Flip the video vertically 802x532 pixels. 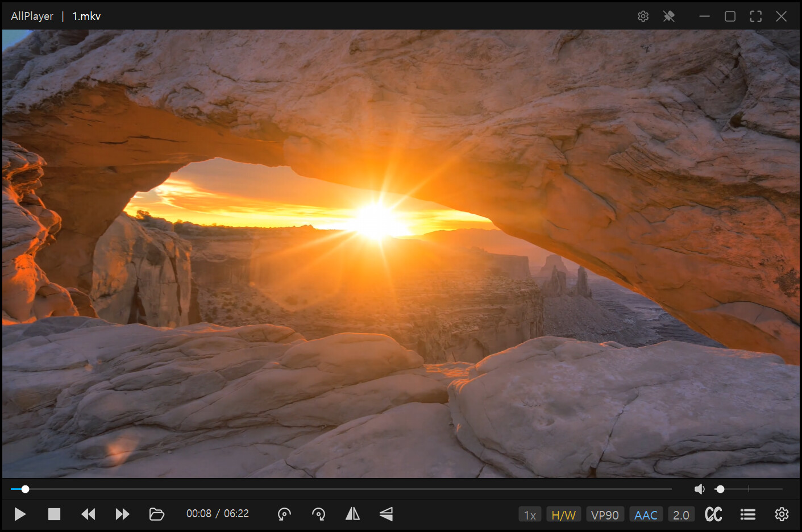pyautogui.click(x=386, y=514)
